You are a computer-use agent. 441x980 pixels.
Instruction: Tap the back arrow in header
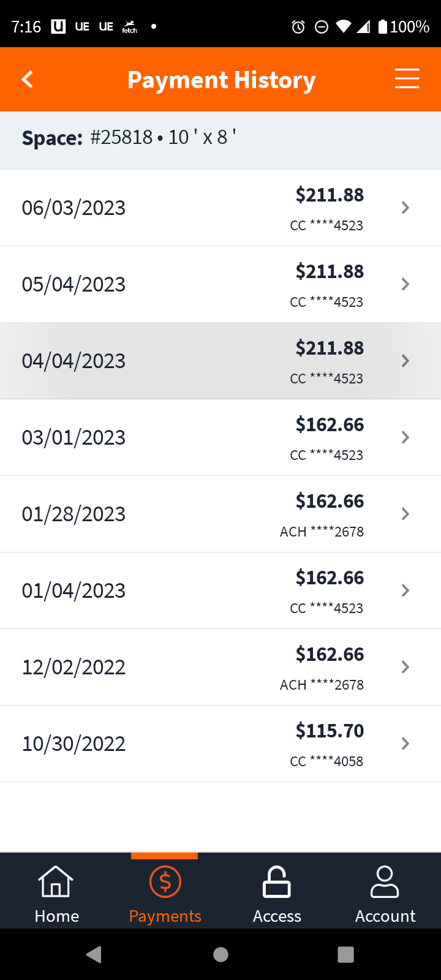click(x=27, y=80)
